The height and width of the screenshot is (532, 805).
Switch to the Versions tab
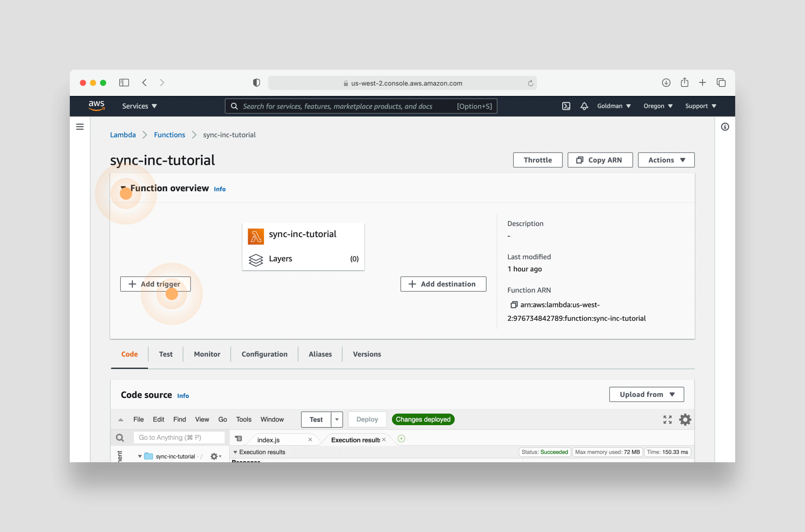point(367,354)
